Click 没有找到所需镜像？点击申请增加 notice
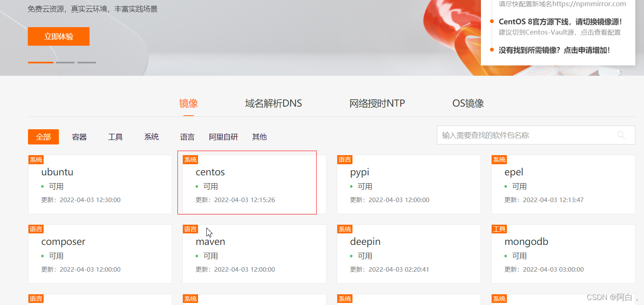644x305 pixels. pyautogui.click(x=554, y=50)
